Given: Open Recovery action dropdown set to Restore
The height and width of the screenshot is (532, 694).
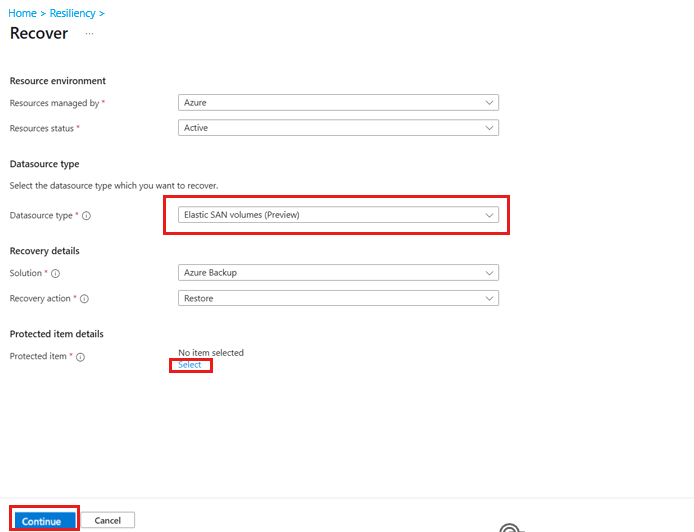Looking at the screenshot, I should coord(338,298).
